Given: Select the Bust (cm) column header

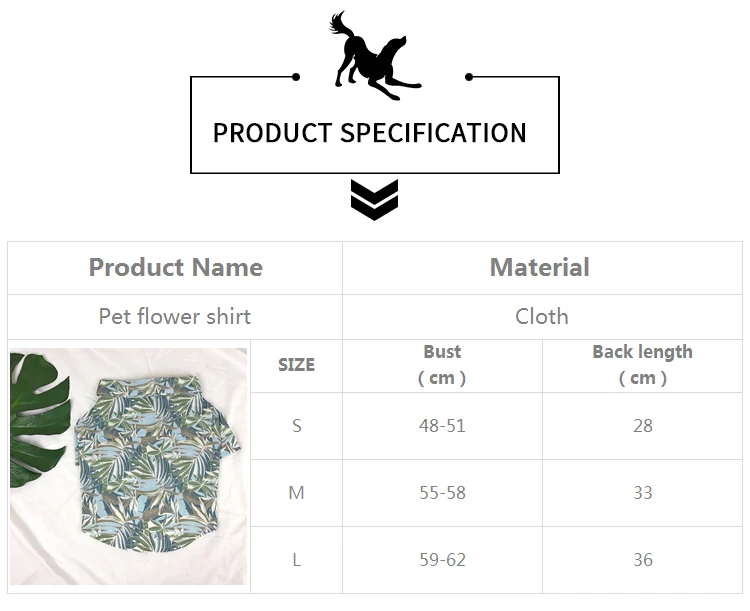Looking at the screenshot, I should click(x=442, y=366).
